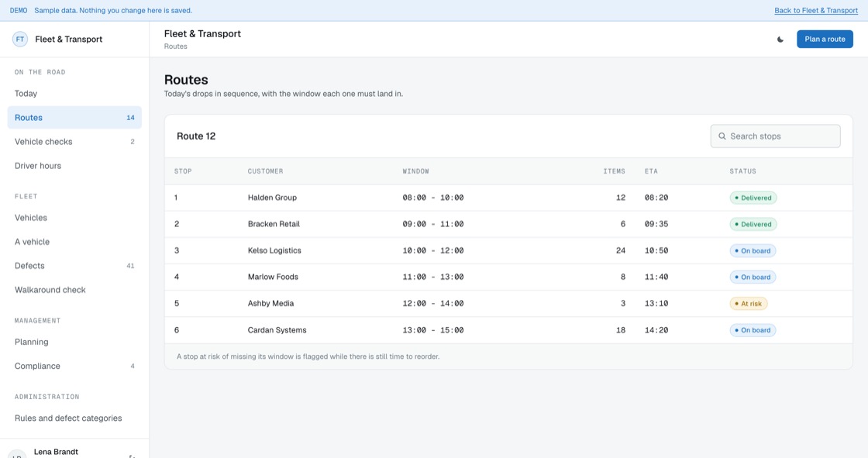Click the 11:00 - 13:00 window cell

[433, 277]
